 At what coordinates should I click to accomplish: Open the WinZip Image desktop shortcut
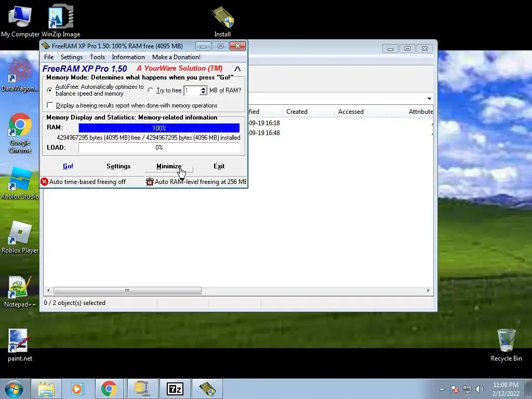pos(61,21)
